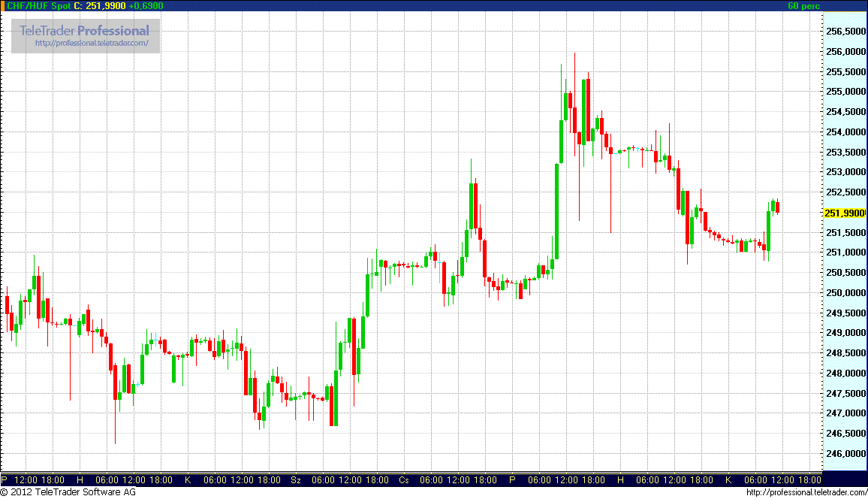Click the 251,5000 price axis label
Image resolution: width=868 pixels, height=499 pixels.
tap(846, 233)
